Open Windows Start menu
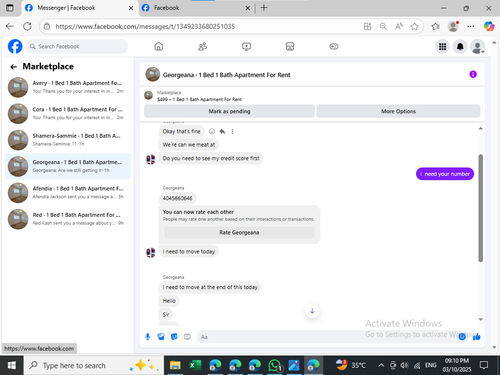Viewport: 500px width, 375px height. 11,365
